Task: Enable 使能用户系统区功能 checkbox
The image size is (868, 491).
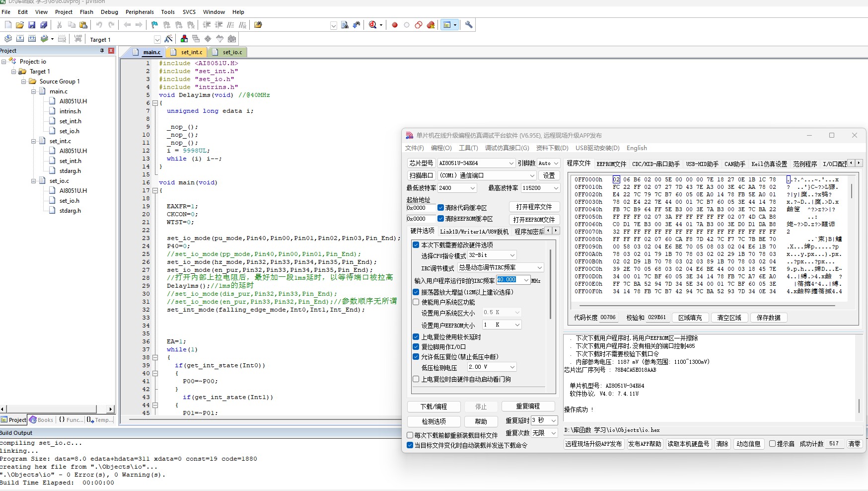Action: pyautogui.click(x=416, y=302)
